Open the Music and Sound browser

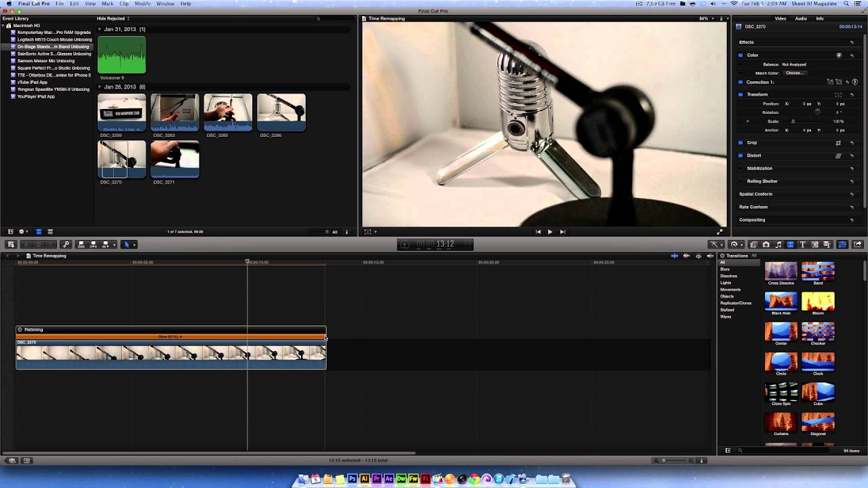click(x=778, y=245)
